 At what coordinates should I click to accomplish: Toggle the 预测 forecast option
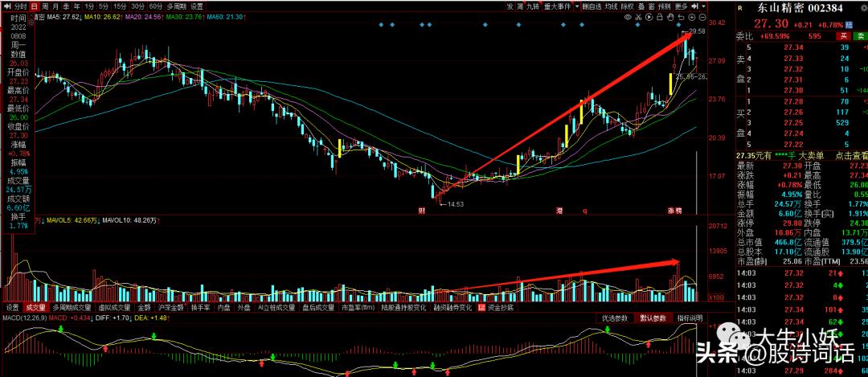665,6
